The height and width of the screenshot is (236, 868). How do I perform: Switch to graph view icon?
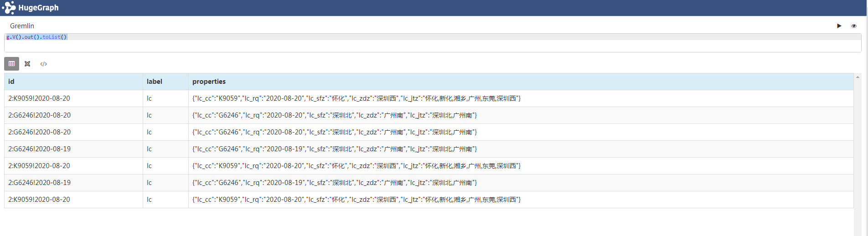coord(27,64)
